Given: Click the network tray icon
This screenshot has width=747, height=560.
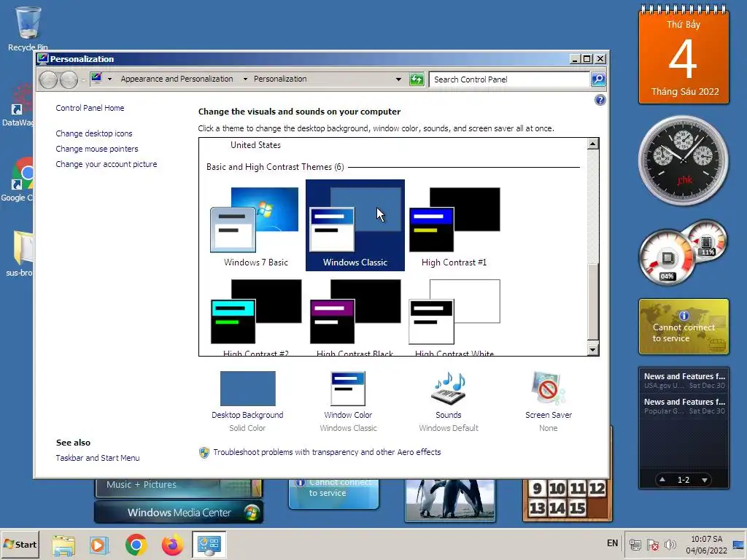Looking at the screenshot, I should pyautogui.click(x=635, y=545).
